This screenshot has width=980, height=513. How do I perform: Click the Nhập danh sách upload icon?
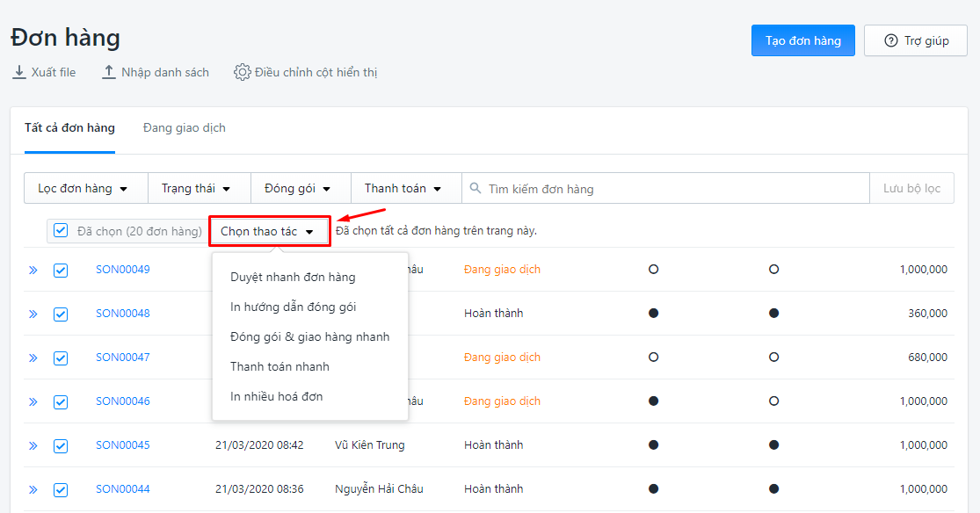click(x=109, y=73)
